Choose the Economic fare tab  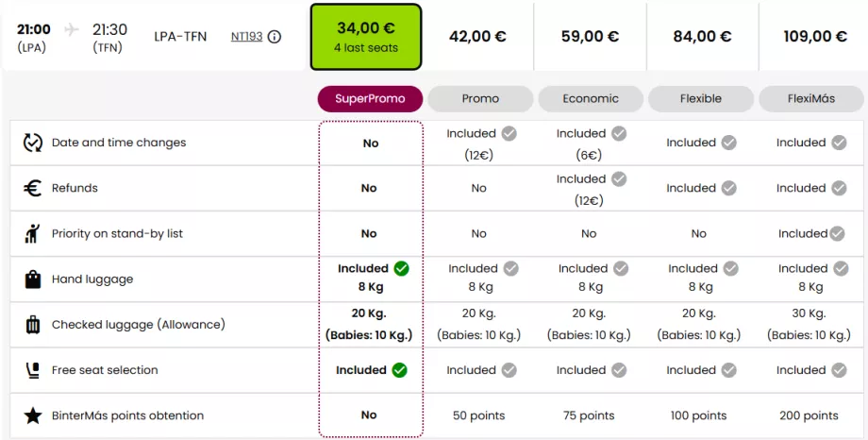(591, 98)
